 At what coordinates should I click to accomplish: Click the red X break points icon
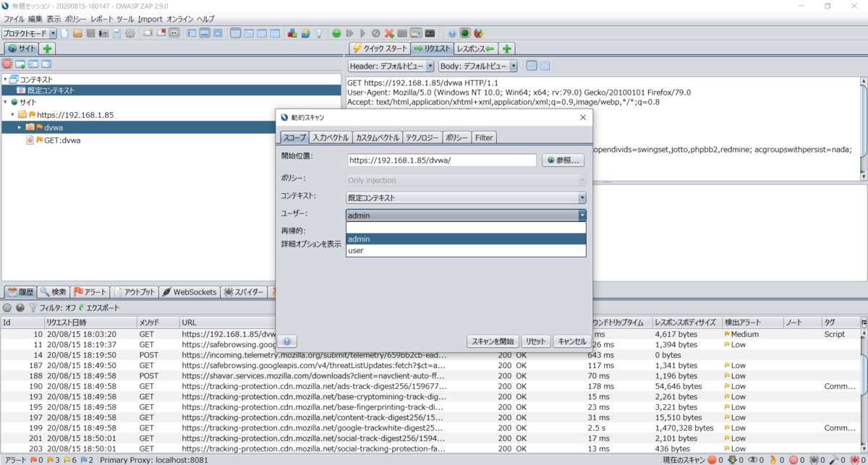coord(388,33)
